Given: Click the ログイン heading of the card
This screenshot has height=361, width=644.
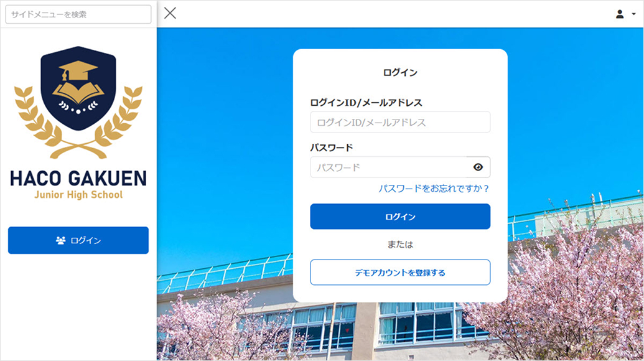Looking at the screenshot, I should tap(400, 72).
